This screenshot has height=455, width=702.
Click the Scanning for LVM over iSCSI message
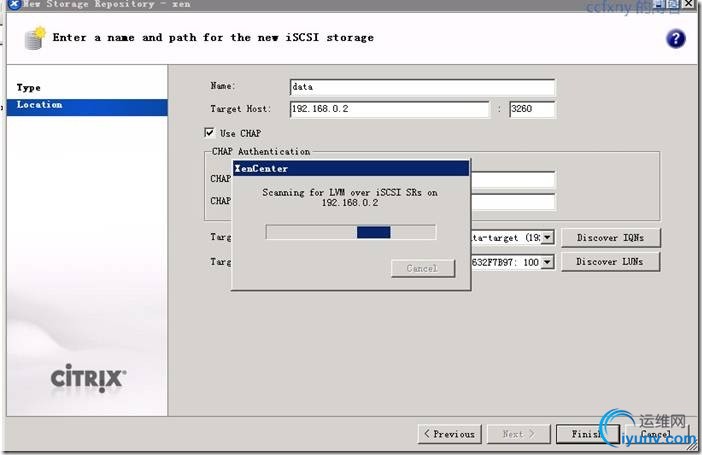click(x=350, y=197)
